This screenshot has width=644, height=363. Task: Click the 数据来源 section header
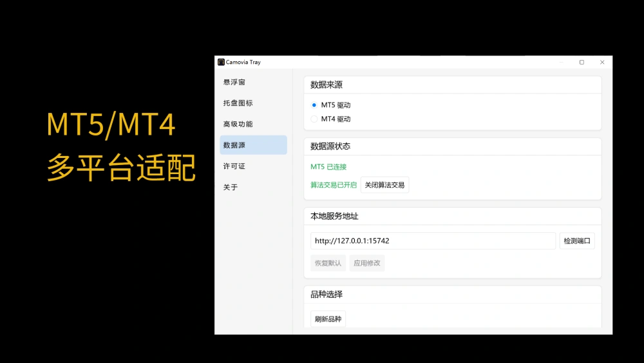pos(327,85)
